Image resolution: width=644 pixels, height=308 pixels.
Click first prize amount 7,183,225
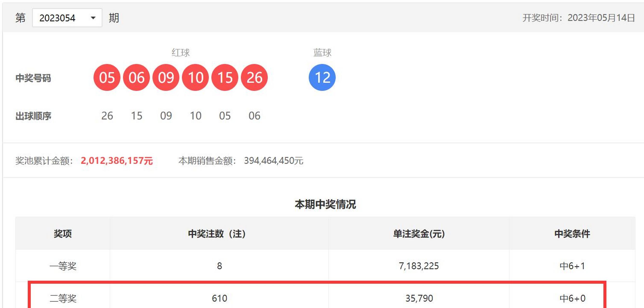419,266
